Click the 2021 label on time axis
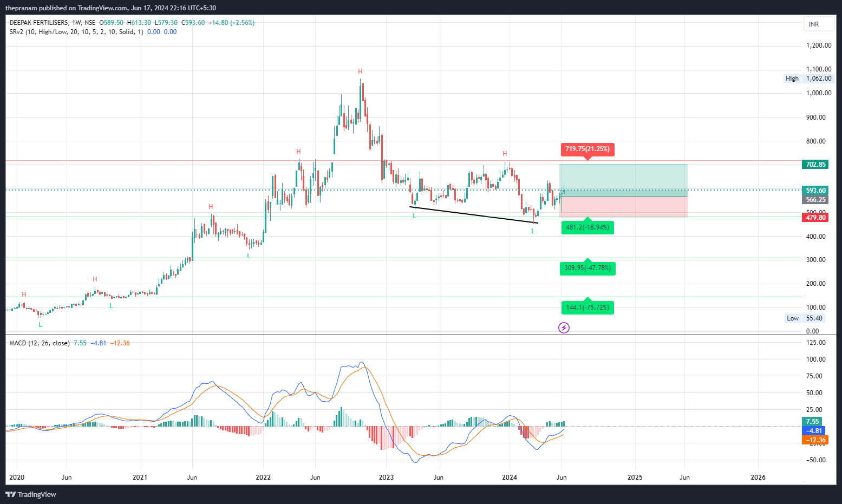 coord(140,477)
